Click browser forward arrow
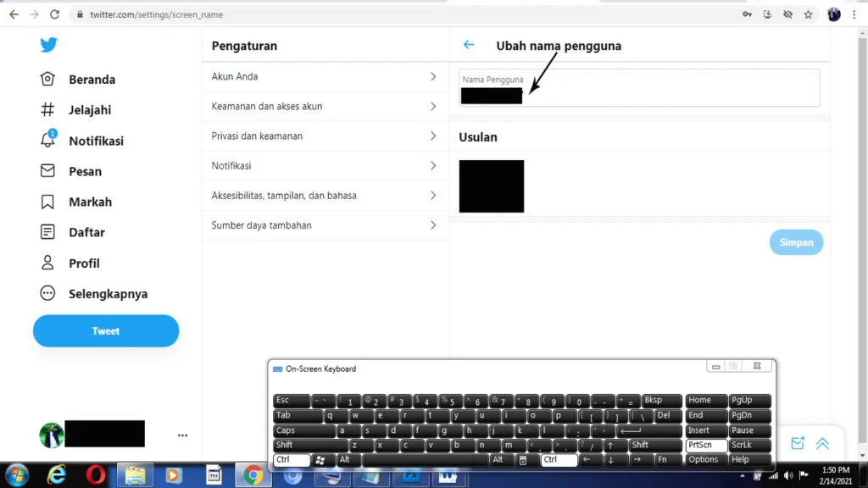This screenshot has width=868, height=488. click(x=34, y=14)
